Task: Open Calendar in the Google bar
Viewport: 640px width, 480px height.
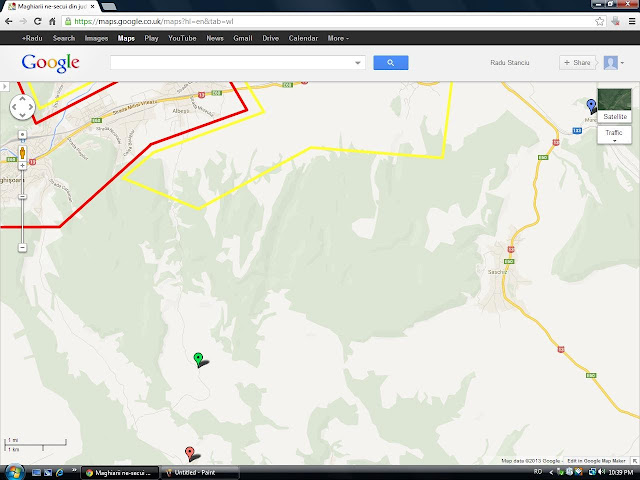Action: [x=303, y=38]
